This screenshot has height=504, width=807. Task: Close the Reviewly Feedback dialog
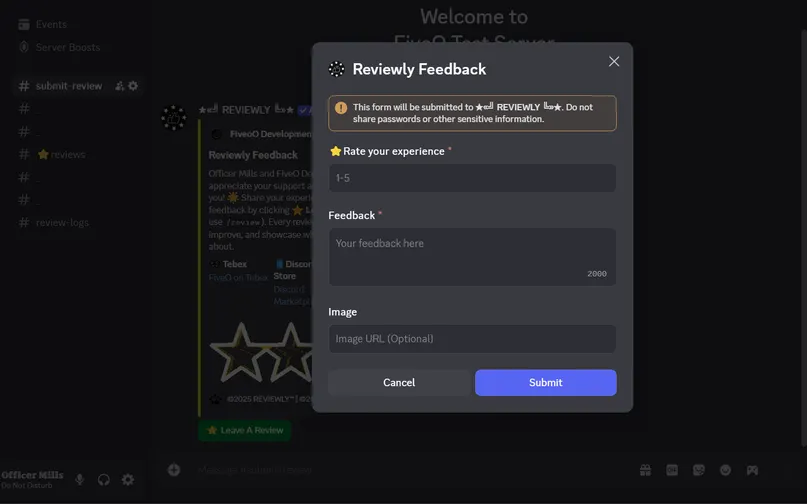(613, 61)
